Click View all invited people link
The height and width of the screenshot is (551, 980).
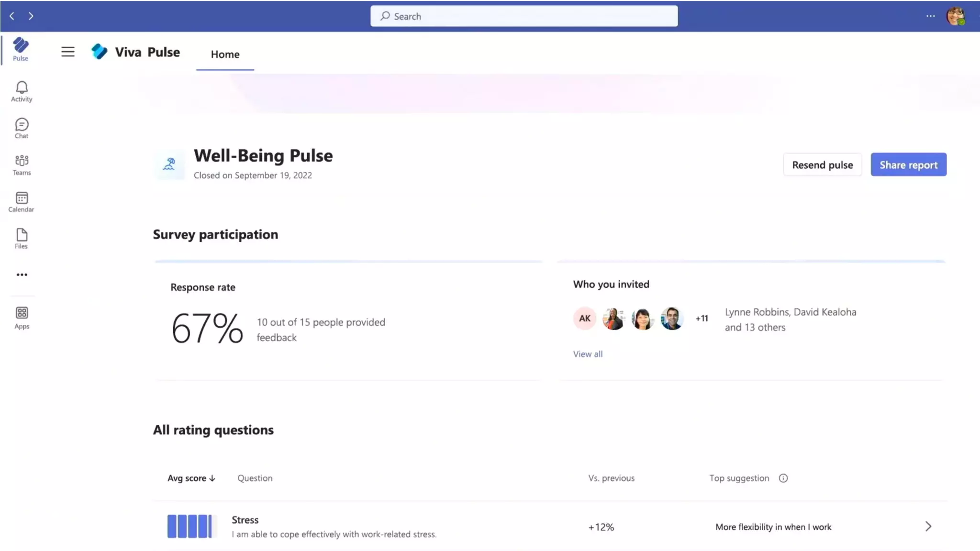588,354
